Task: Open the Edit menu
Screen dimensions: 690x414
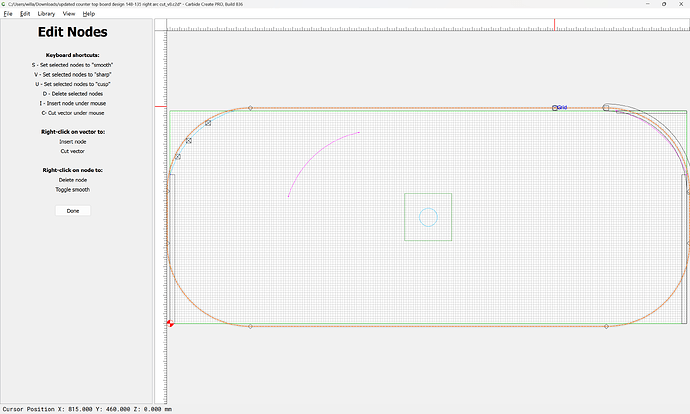Action: [25, 14]
